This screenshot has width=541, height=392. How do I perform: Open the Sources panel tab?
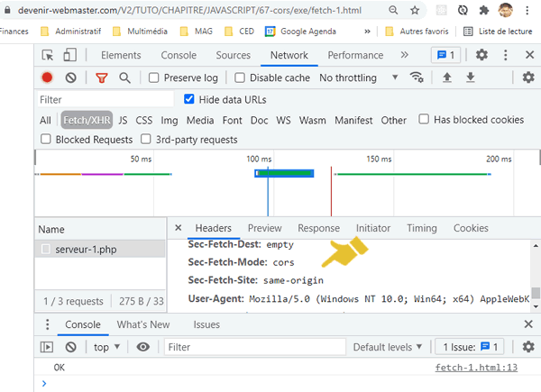(x=233, y=55)
